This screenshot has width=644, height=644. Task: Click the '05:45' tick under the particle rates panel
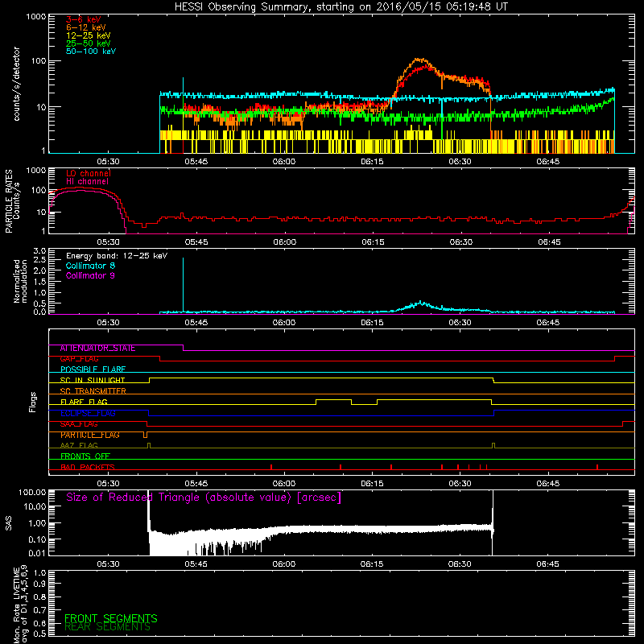(x=196, y=242)
